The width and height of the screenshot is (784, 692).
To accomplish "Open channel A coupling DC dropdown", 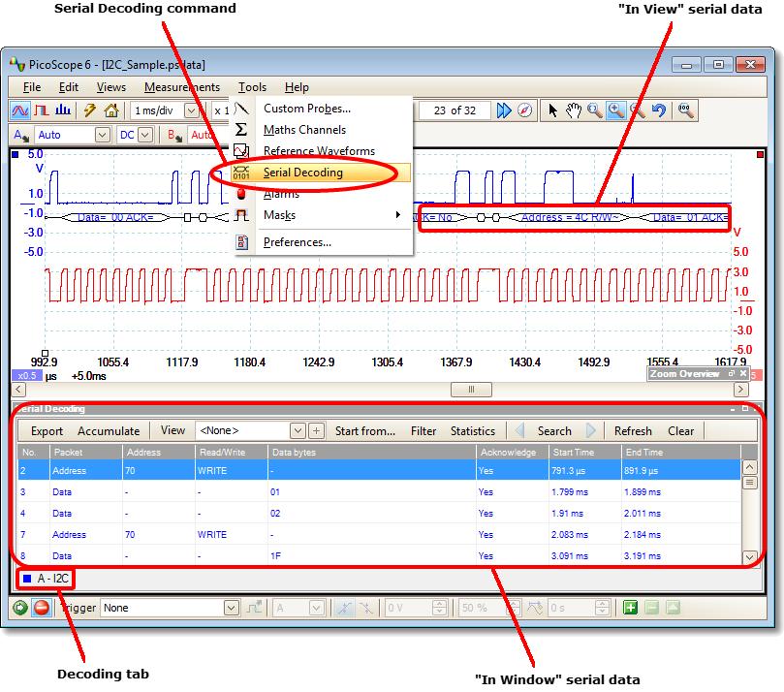I will (x=145, y=135).
